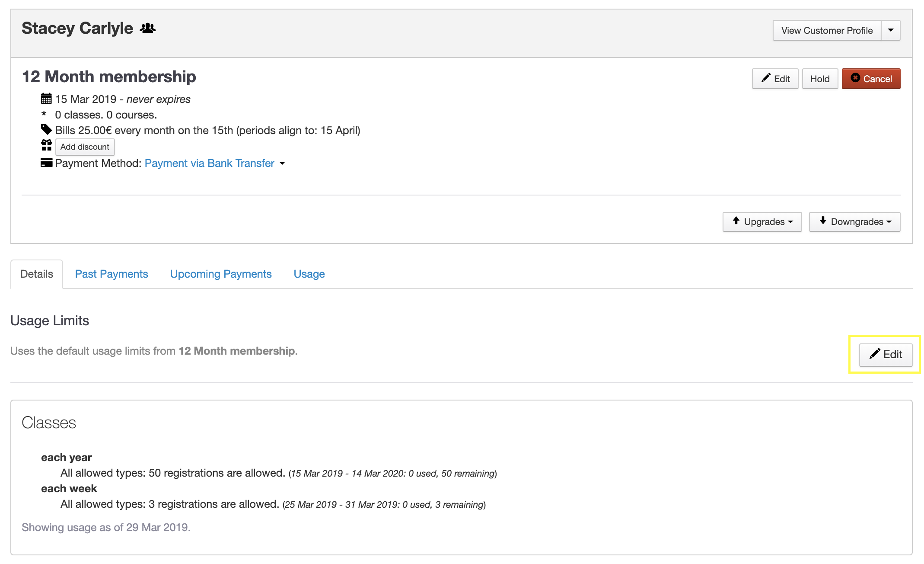Expand Payment via Bank Transfer caret
This screenshot has width=924, height=564.
pyautogui.click(x=282, y=163)
